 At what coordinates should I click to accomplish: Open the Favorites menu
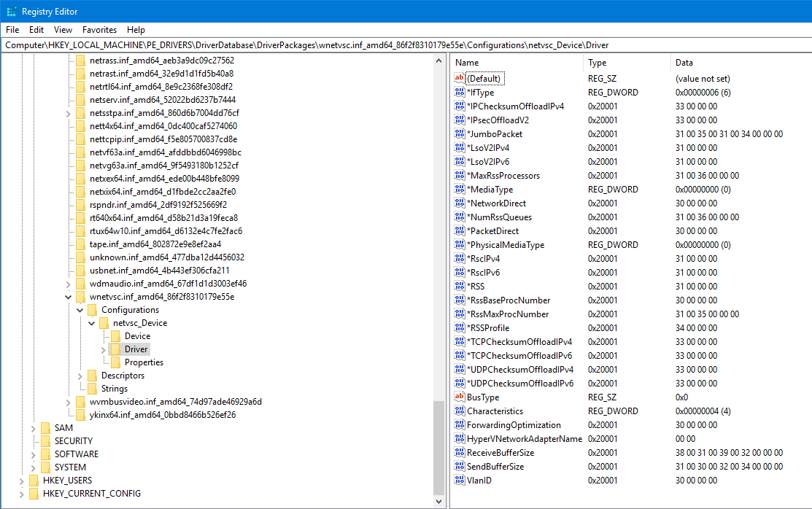click(99, 30)
